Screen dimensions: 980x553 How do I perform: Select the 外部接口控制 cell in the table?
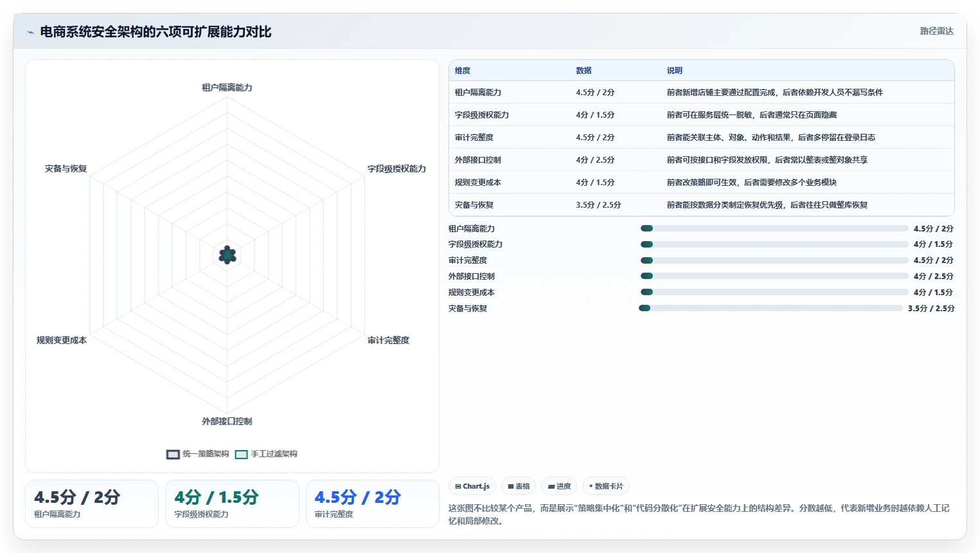point(477,160)
